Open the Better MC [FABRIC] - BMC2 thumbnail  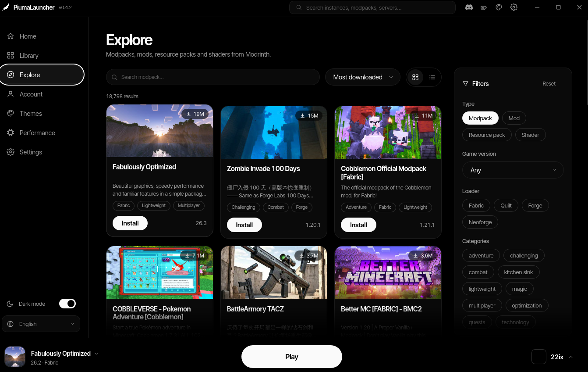(x=388, y=272)
